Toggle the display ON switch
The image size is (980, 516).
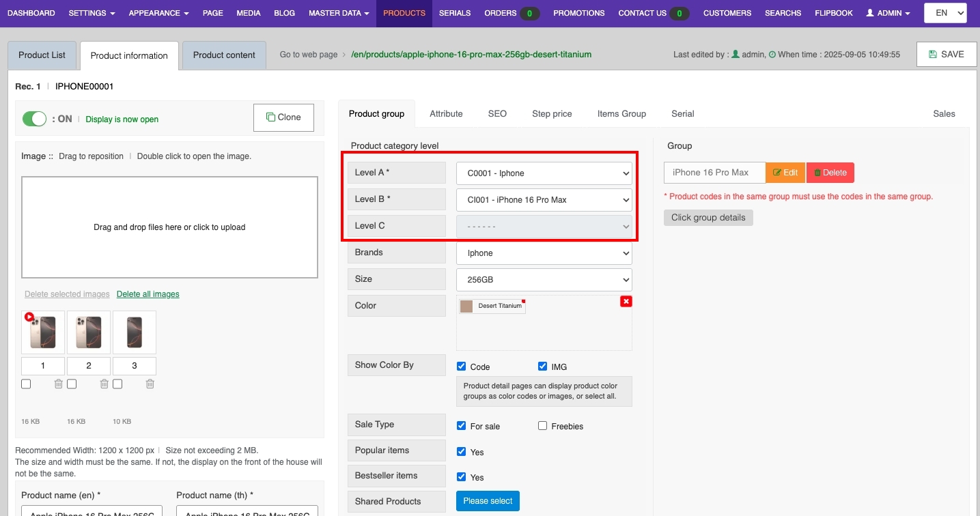tap(34, 119)
